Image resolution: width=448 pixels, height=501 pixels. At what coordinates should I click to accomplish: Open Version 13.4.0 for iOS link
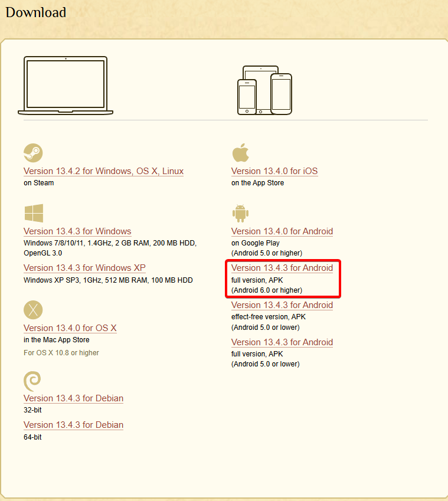(274, 171)
